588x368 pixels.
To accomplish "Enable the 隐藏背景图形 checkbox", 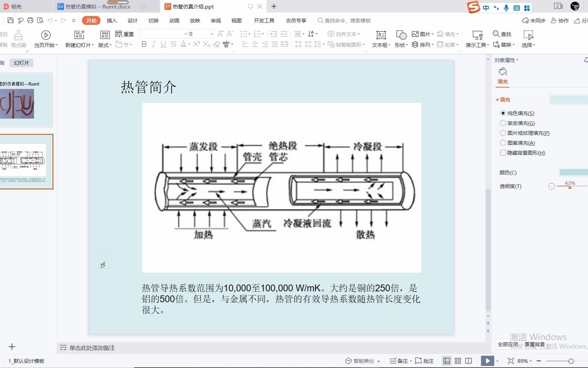I will point(503,153).
